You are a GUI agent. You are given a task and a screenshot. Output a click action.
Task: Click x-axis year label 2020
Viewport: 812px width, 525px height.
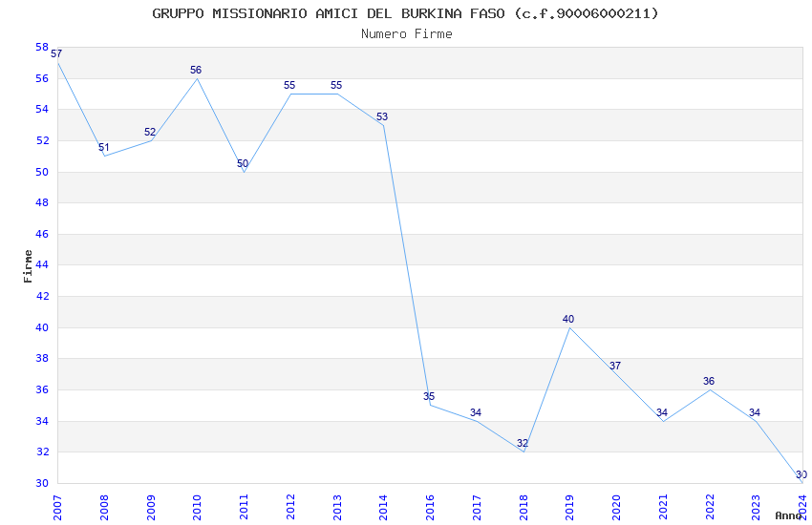tap(616, 508)
